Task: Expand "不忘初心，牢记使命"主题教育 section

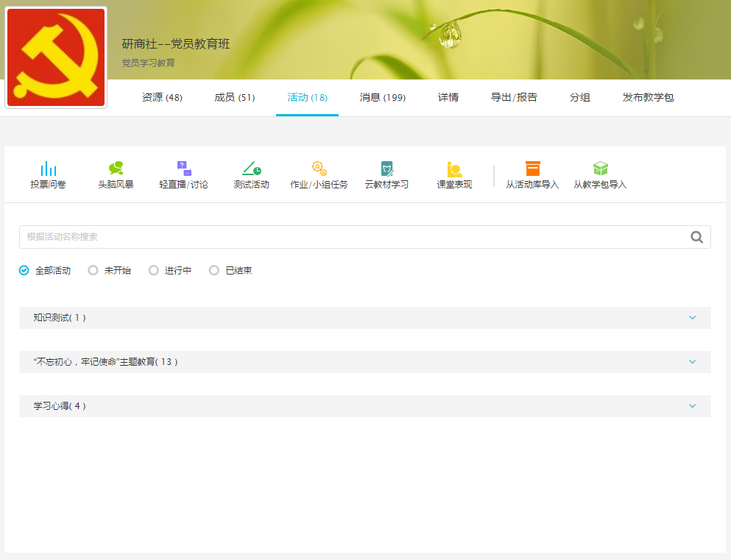Action: click(x=692, y=362)
